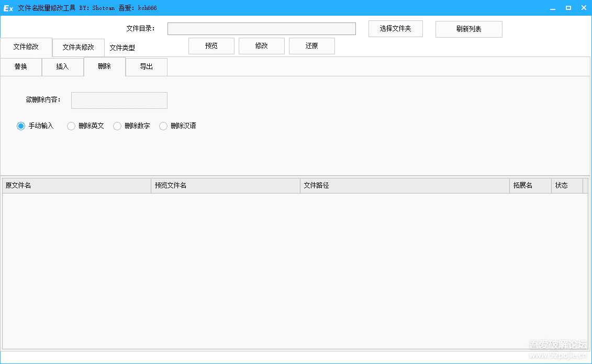The image size is (592, 364).
Task: Click 还原 to restore original file names
Action: [311, 46]
